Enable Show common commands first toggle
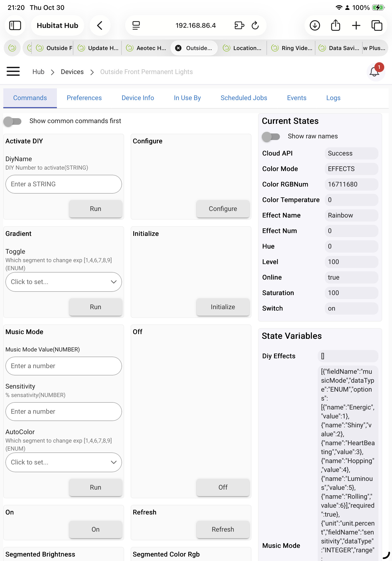This screenshot has width=392, height=561. (x=13, y=121)
